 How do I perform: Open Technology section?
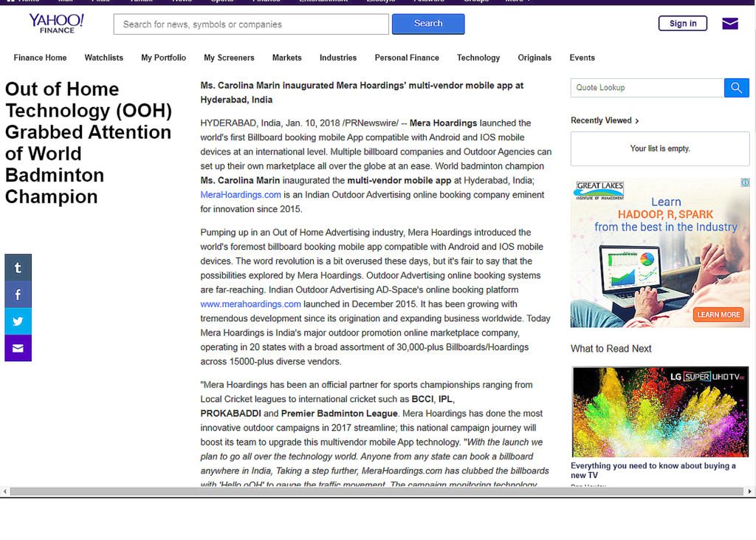[478, 58]
